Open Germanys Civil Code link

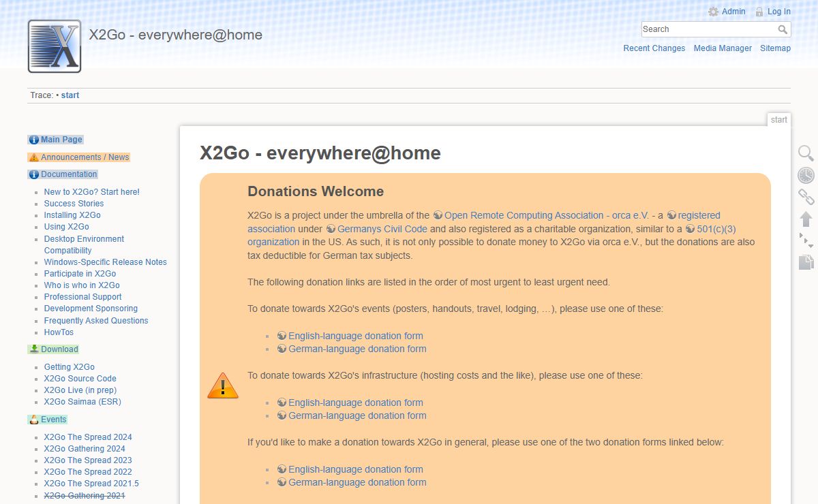click(x=382, y=229)
